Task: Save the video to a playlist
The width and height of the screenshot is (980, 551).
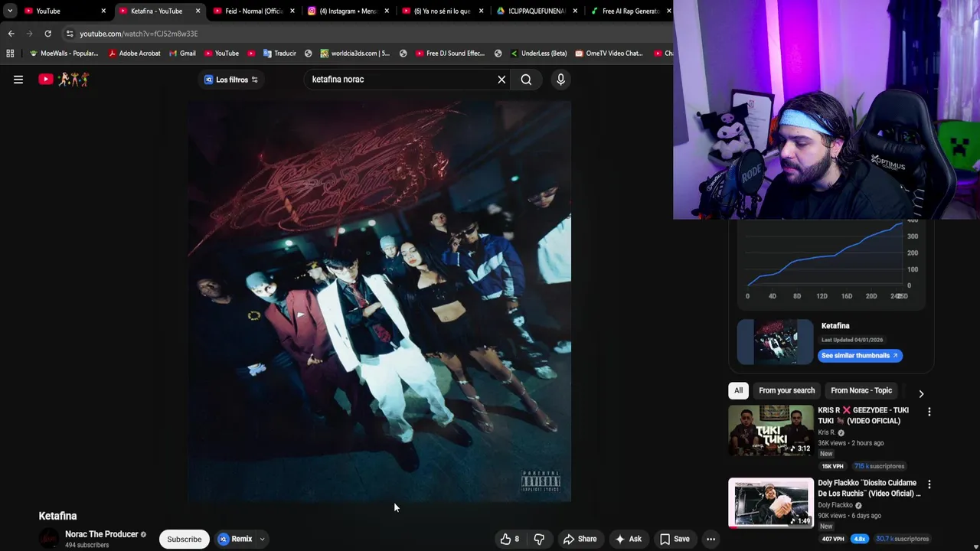Action: click(675, 539)
